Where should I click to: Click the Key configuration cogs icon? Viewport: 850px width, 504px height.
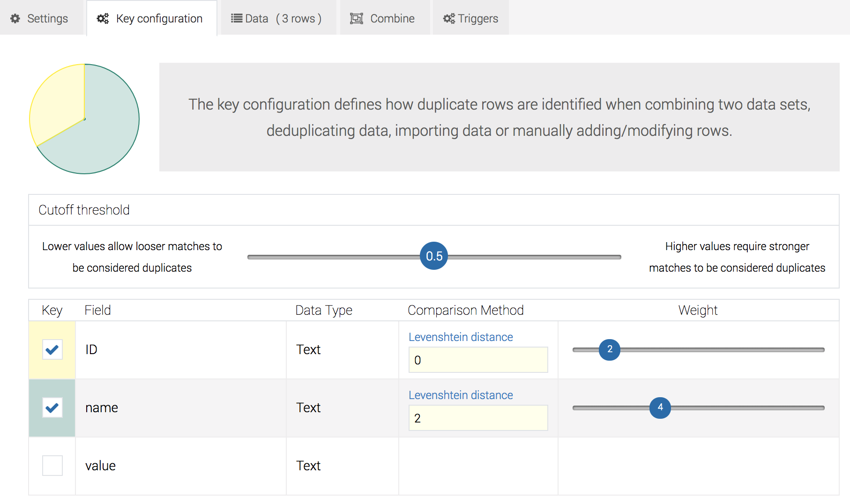coord(103,19)
